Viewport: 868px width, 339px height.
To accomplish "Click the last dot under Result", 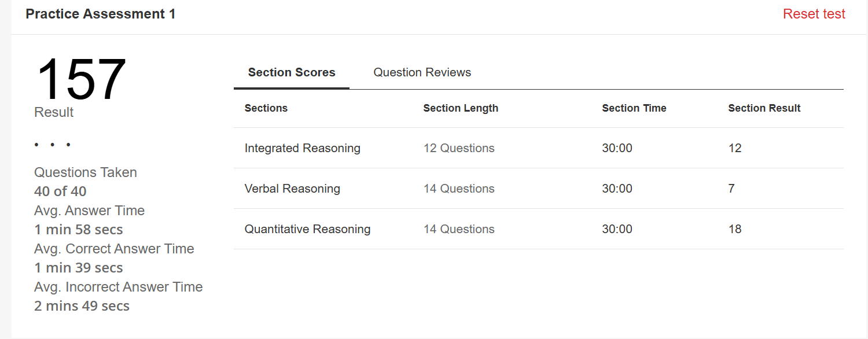I will coord(68,144).
